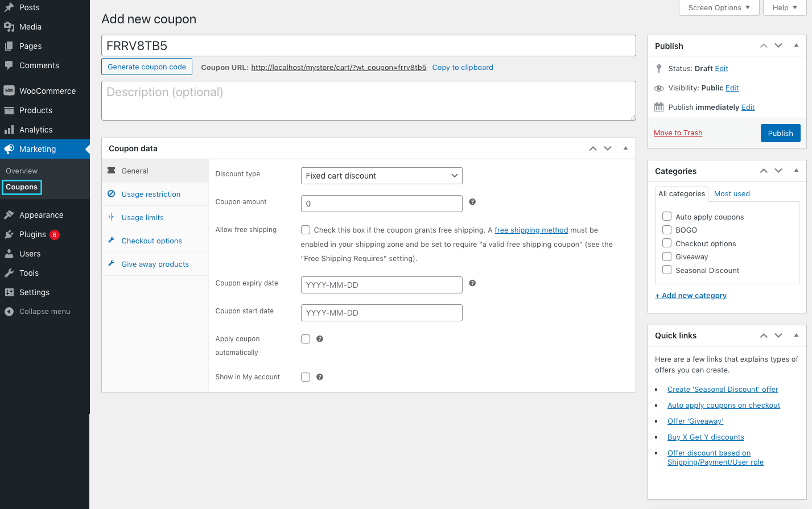Open the free shipping method link
The height and width of the screenshot is (509, 812).
click(x=531, y=230)
